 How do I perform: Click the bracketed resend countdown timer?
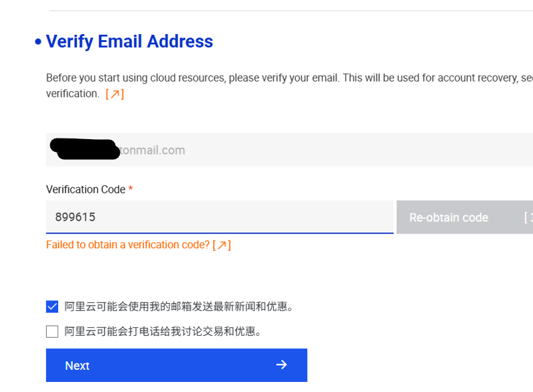tap(528, 217)
